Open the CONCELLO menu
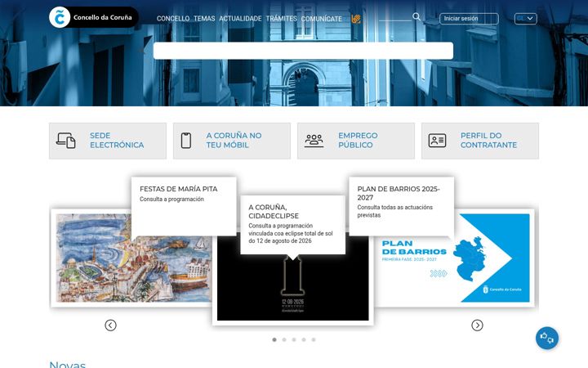The image size is (588, 368). (x=173, y=18)
